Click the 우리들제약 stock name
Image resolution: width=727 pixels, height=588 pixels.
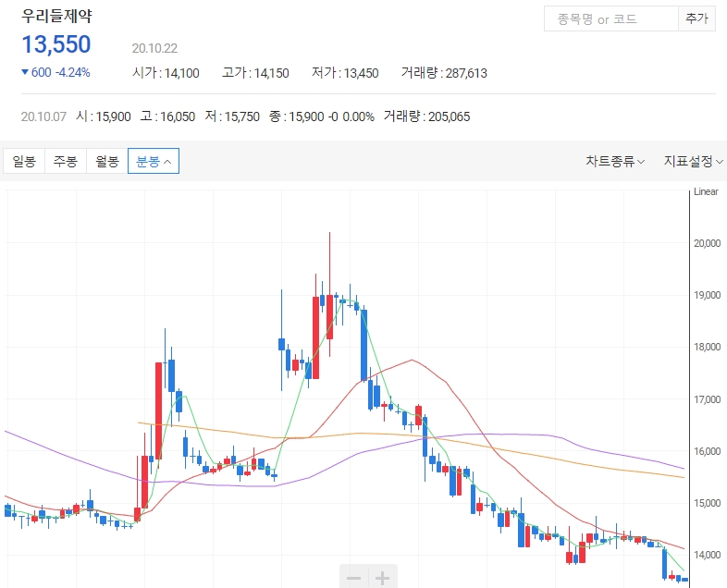point(56,16)
